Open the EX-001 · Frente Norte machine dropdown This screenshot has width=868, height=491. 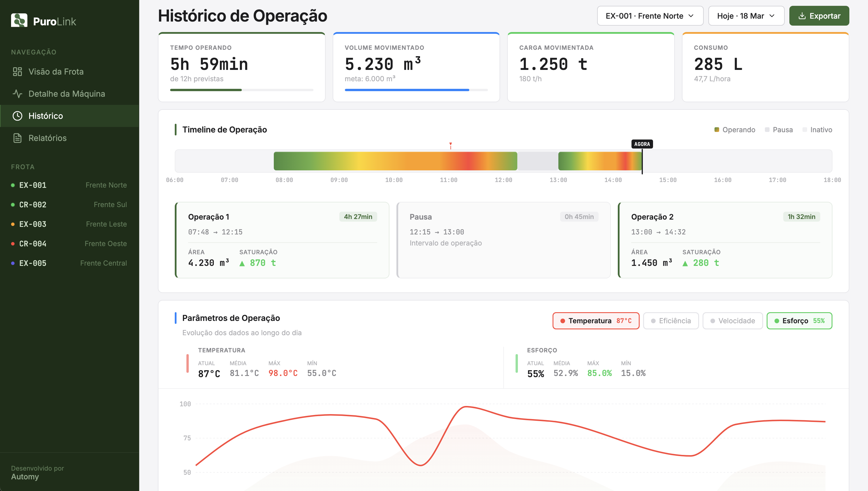click(650, 16)
